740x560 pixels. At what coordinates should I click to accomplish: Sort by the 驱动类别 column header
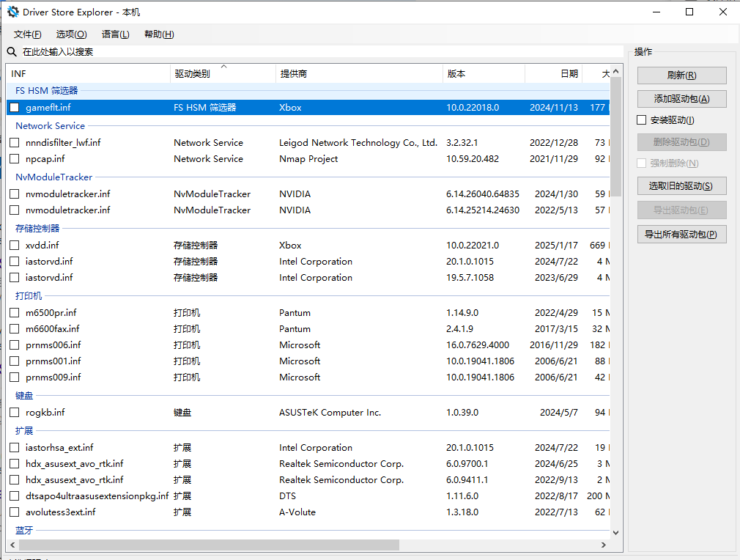(223, 73)
